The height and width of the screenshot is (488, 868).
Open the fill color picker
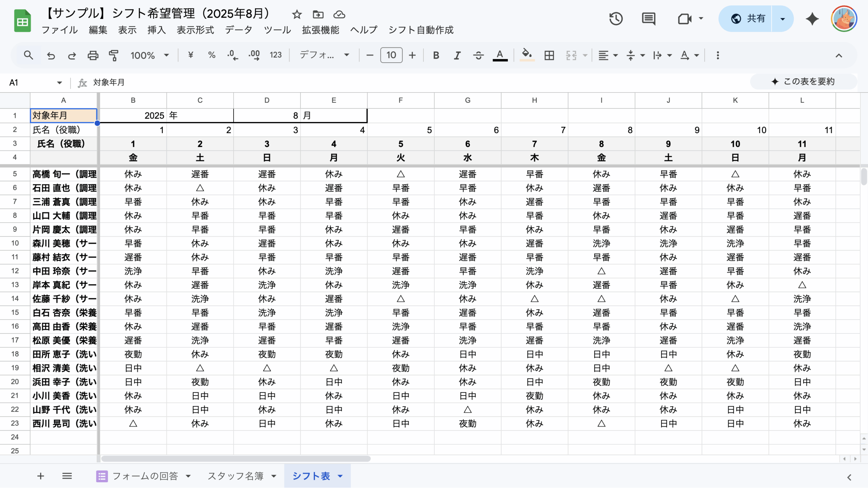tap(527, 55)
